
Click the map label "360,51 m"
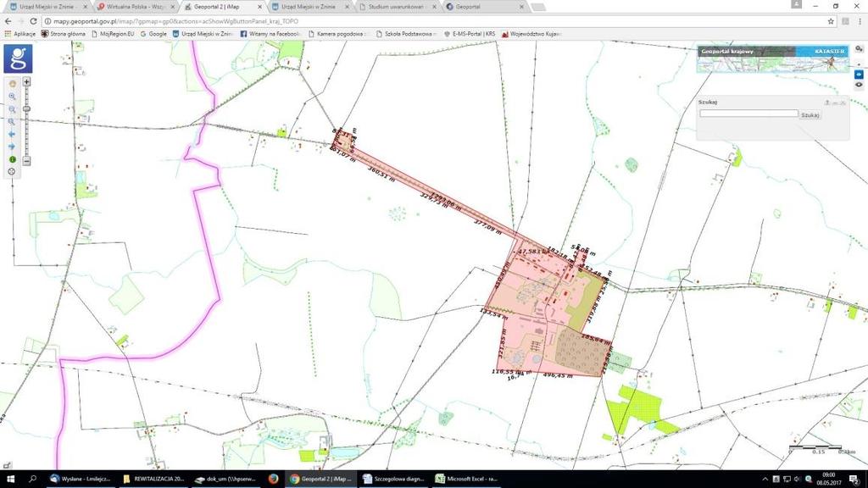382,174
